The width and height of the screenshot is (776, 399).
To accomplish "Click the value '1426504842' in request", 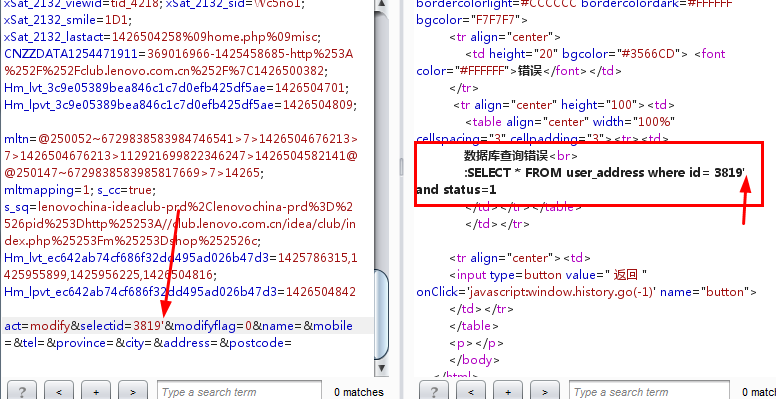I will 321,292.
